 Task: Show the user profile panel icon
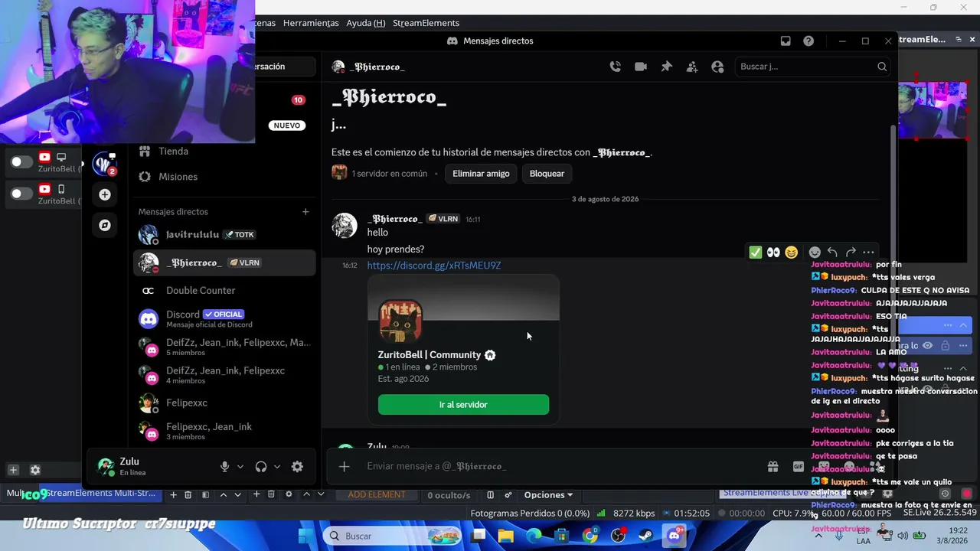(x=717, y=67)
